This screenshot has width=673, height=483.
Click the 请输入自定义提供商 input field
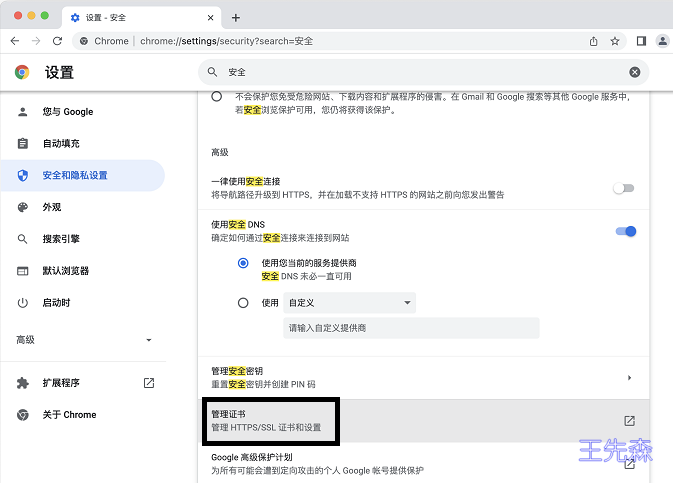(411, 328)
